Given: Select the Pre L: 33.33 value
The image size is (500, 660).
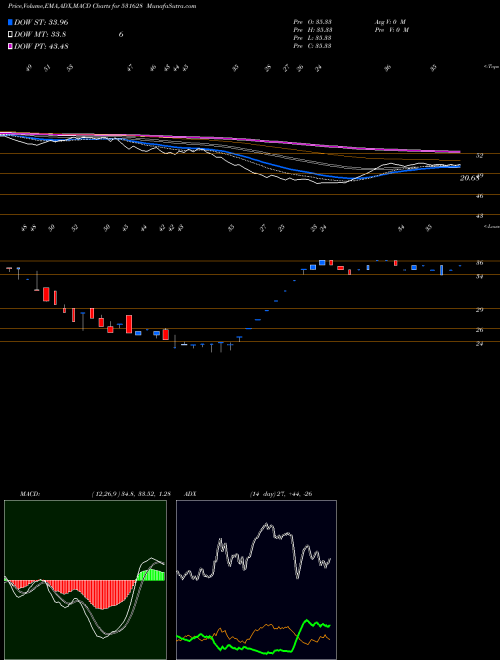Looking at the screenshot, I should click(313, 38).
